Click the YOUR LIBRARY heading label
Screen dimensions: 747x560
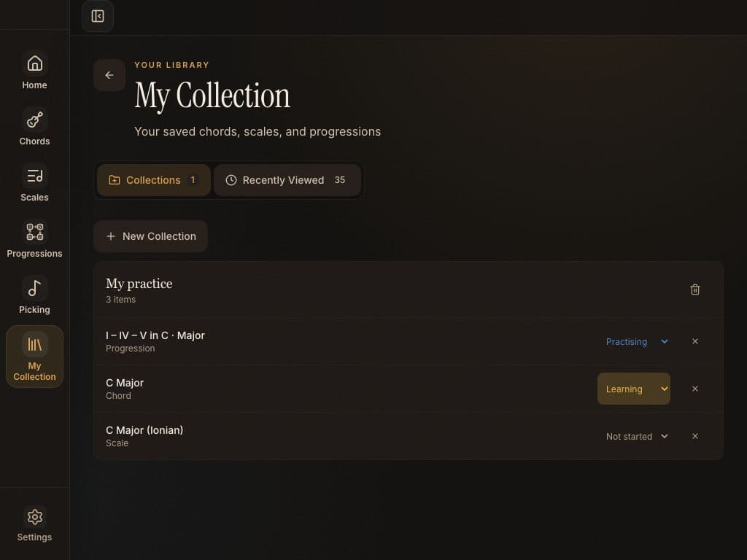[171, 65]
